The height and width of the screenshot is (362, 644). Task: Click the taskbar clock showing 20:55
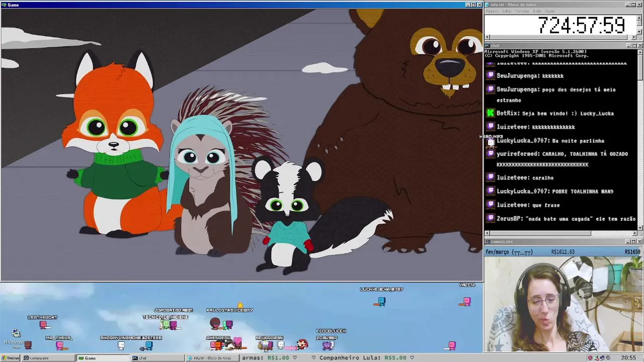(628, 358)
